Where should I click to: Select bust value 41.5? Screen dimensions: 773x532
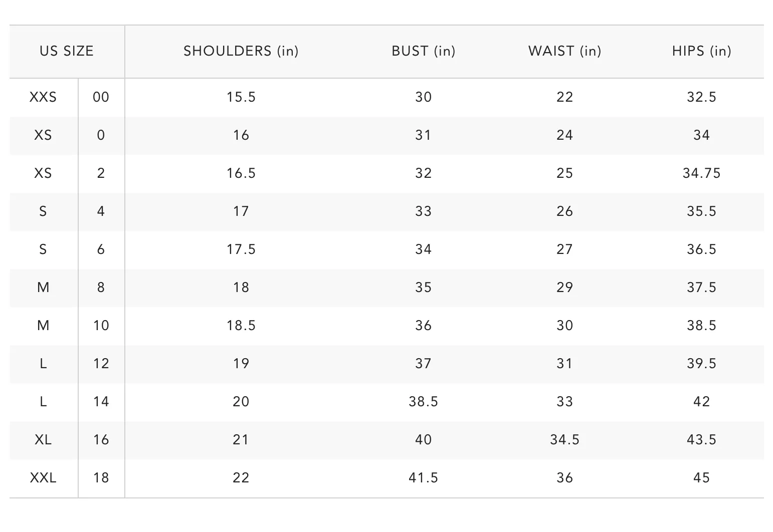click(423, 478)
